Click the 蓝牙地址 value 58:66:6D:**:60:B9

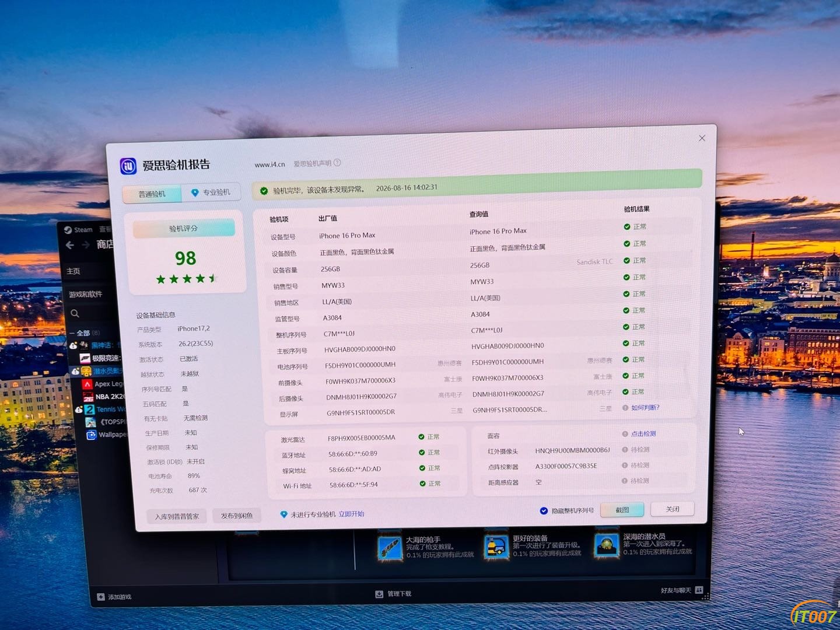pyautogui.click(x=353, y=454)
